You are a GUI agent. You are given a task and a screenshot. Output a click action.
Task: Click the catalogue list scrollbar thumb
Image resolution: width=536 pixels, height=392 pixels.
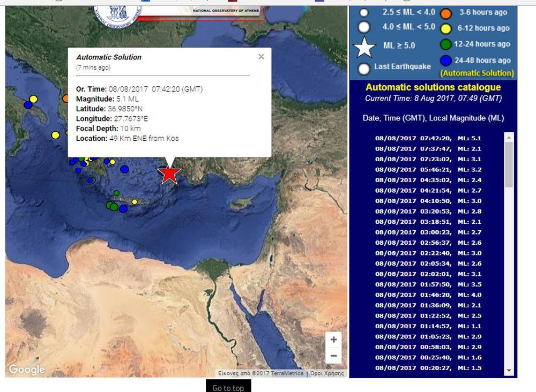pyautogui.click(x=509, y=163)
